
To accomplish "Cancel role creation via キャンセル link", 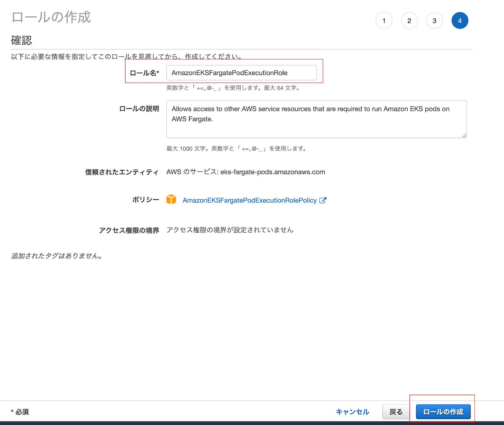I will [352, 412].
